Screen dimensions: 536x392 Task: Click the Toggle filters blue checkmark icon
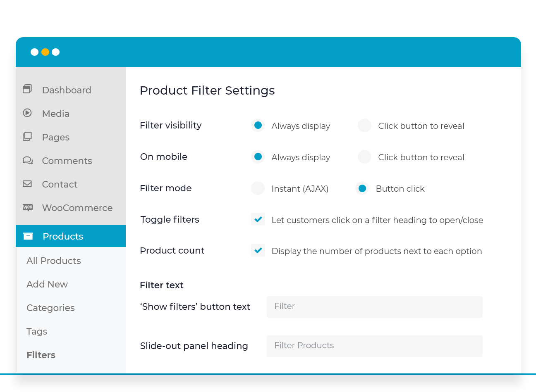pos(258,219)
